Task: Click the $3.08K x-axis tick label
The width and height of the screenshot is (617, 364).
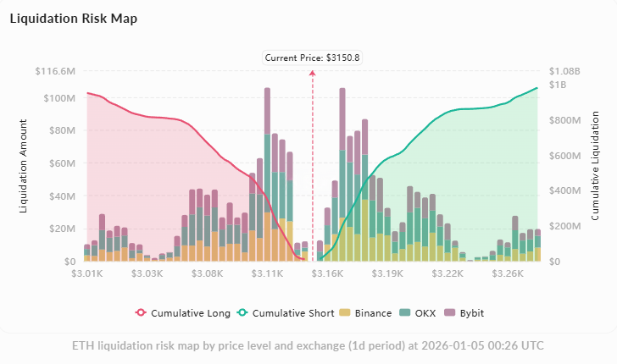Action: (207, 274)
